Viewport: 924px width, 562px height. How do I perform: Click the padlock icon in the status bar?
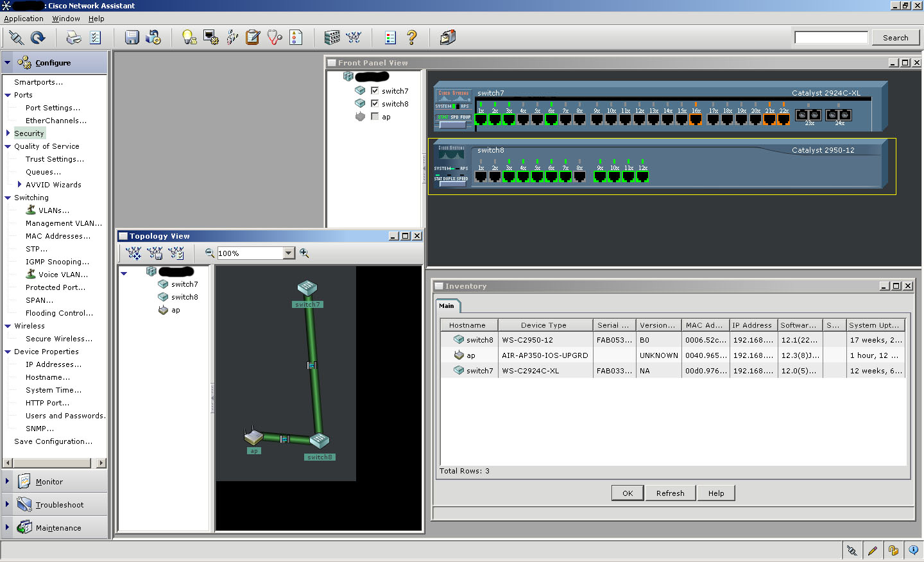tap(893, 550)
